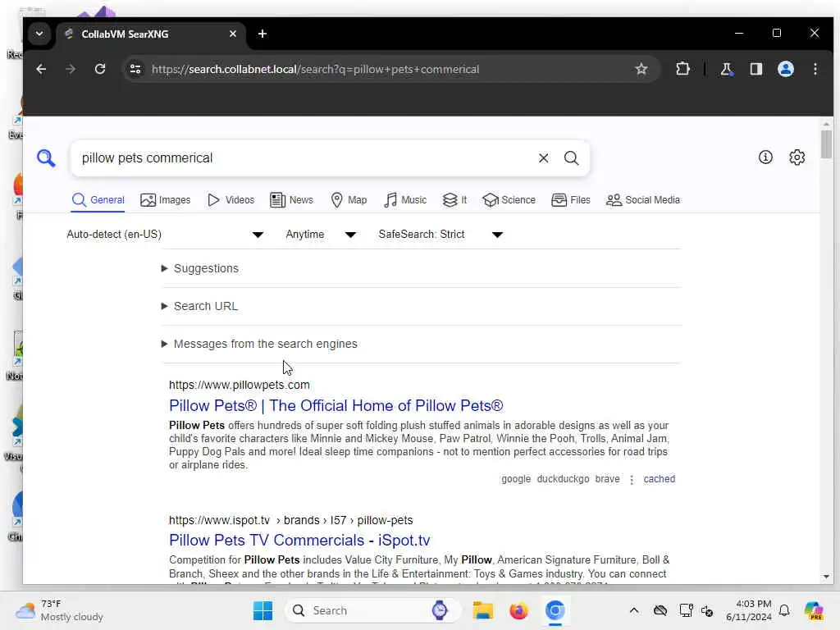Toggle the browser side panel
The height and width of the screenshot is (630, 840).
(x=756, y=69)
